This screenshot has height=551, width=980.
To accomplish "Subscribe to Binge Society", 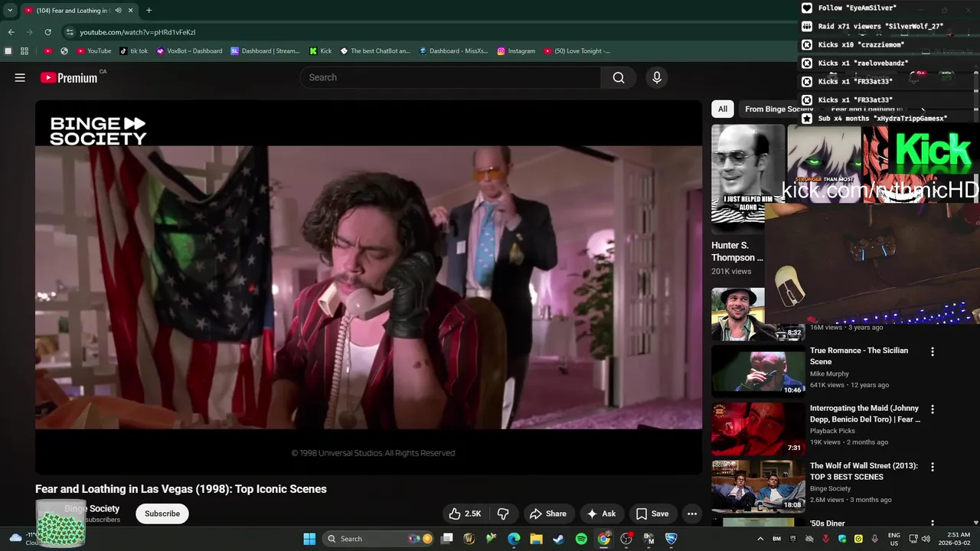I will [162, 514].
